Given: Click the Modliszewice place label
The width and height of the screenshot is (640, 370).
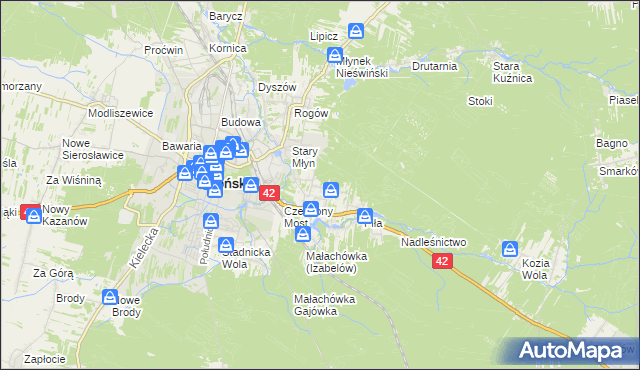Looking at the screenshot, I should tap(121, 113).
